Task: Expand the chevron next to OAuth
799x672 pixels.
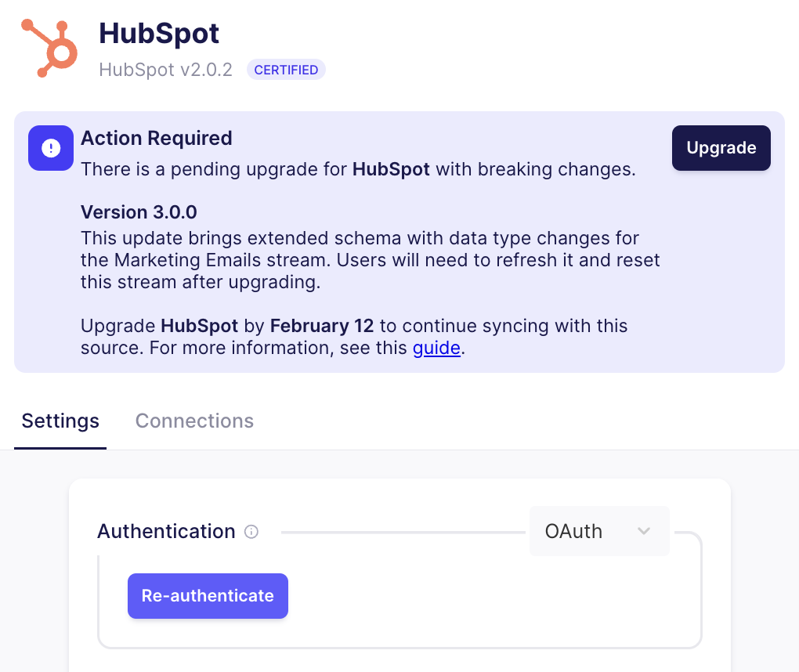Action: (x=644, y=531)
